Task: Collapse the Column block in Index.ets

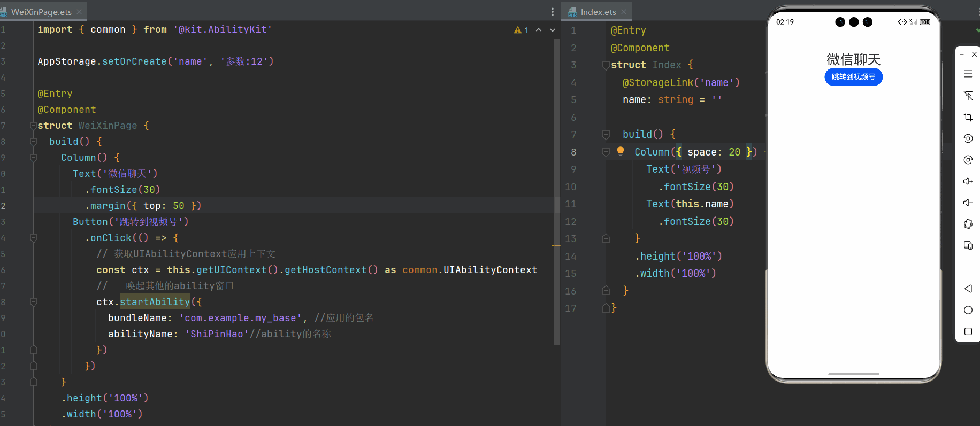Action: (606, 152)
